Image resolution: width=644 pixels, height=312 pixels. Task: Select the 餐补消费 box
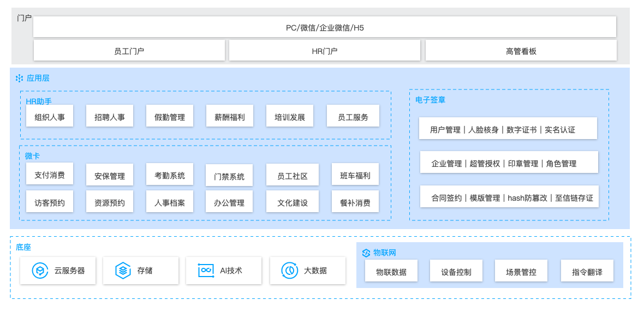pos(355,202)
